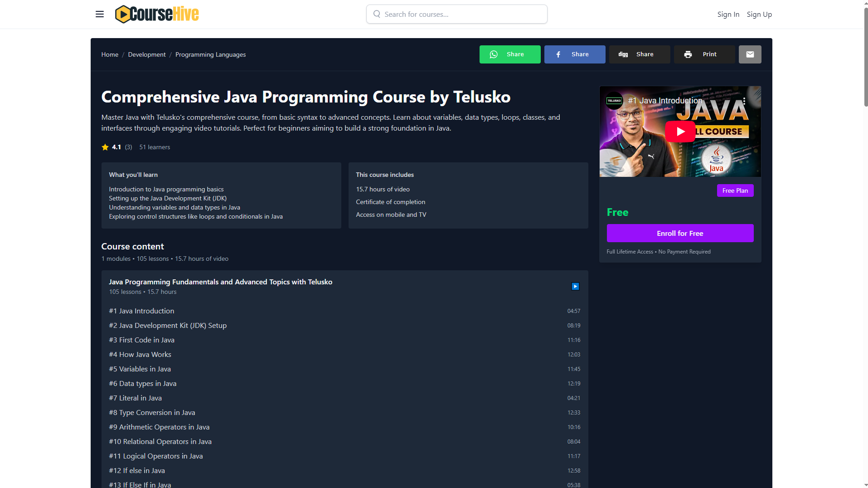The width and height of the screenshot is (868, 488).
Task: Share the course on Digg
Action: point(639,54)
